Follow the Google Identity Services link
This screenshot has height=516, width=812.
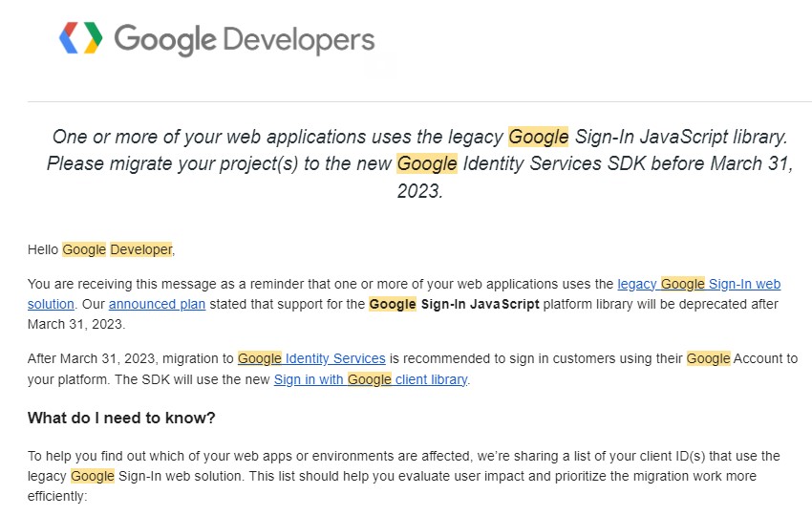[x=311, y=358]
